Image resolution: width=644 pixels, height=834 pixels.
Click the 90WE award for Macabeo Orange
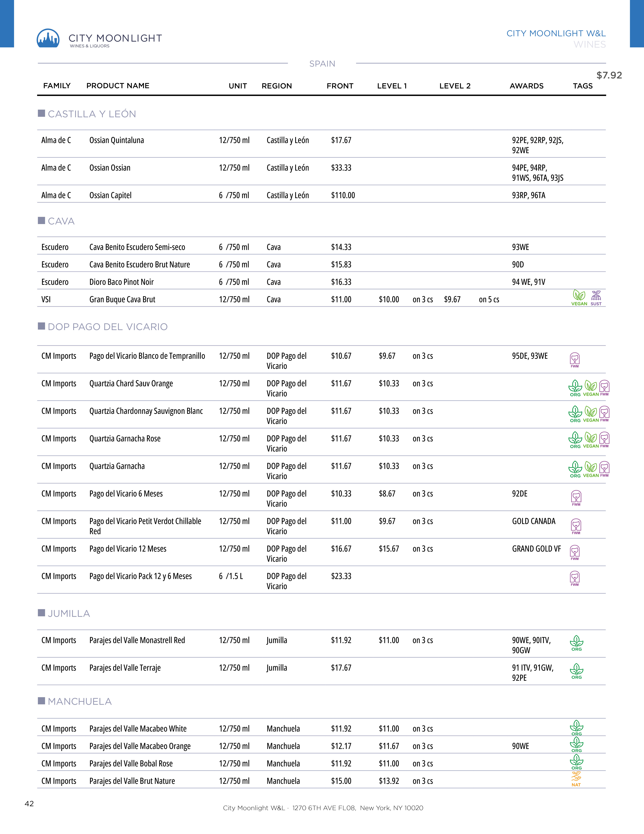[x=520, y=746]
